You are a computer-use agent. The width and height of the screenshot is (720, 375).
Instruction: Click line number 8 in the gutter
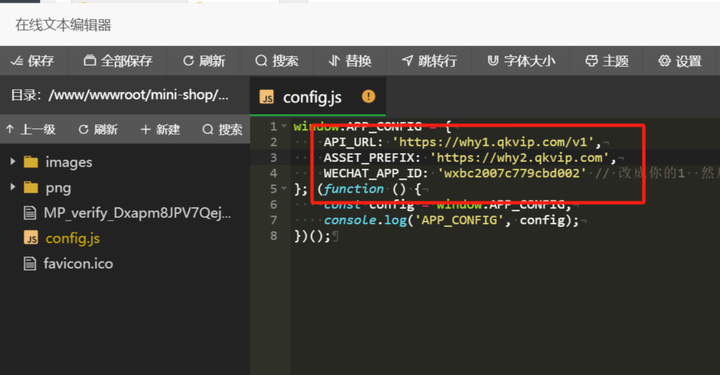coord(274,235)
